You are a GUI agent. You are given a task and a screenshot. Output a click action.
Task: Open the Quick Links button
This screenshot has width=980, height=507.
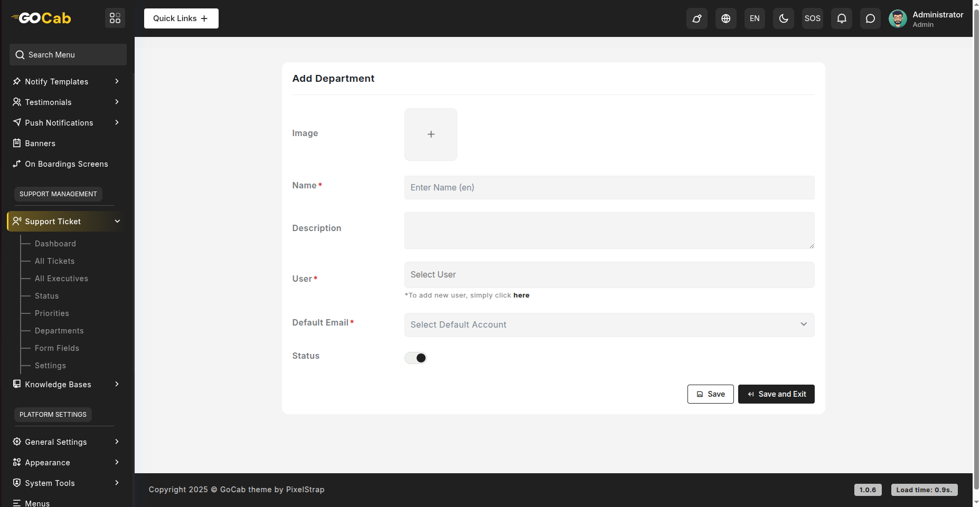[x=181, y=18]
